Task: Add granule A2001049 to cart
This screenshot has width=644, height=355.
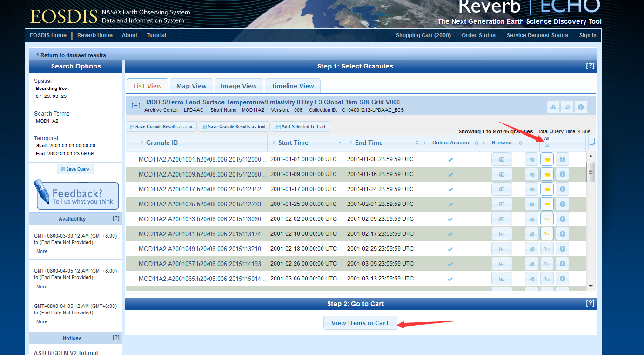Action: tap(547, 249)
